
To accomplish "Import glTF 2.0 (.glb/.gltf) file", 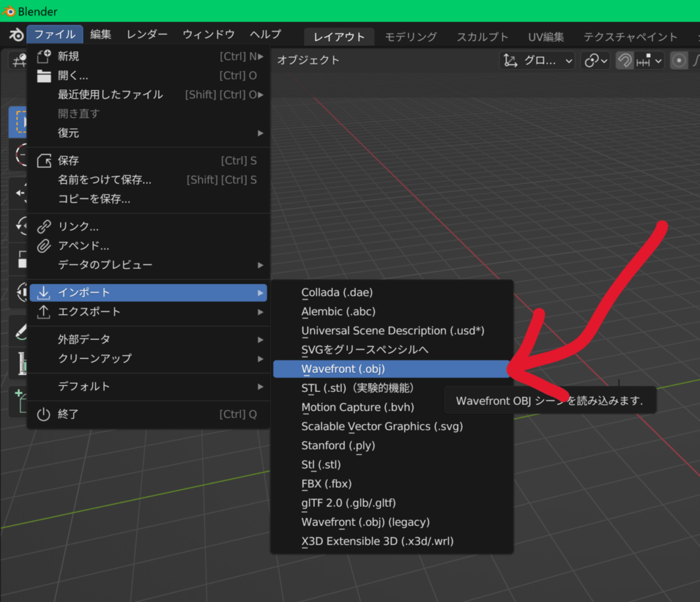I will click(x=392, y=503).
